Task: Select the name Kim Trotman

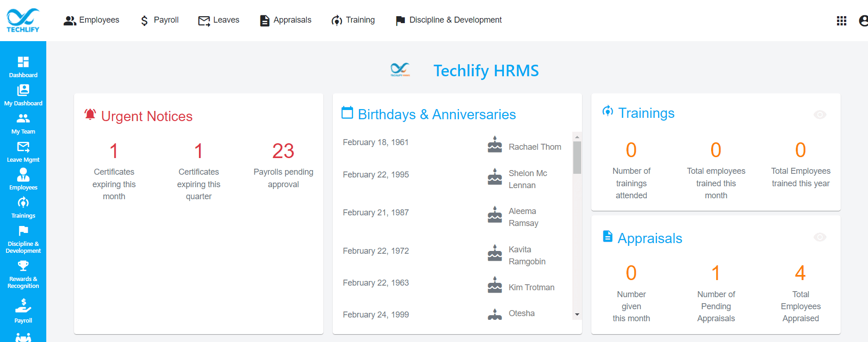Action: click(532, 287)
